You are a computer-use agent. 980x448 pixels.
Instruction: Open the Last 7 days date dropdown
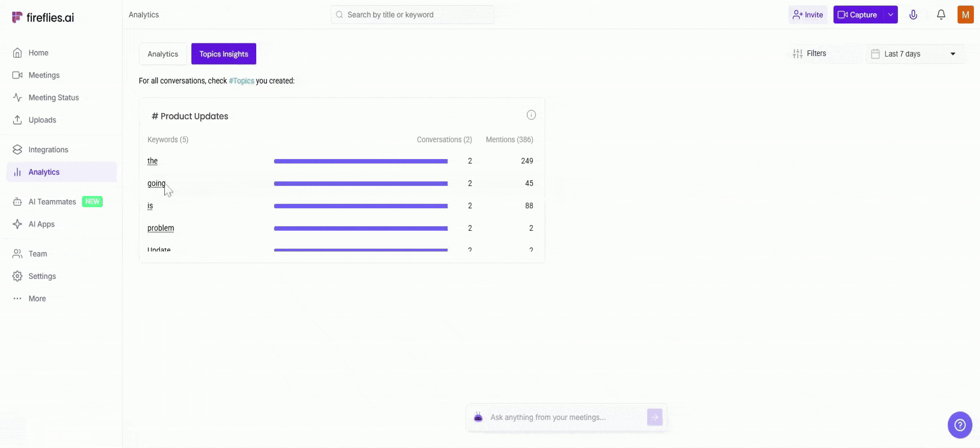(914, 54)
